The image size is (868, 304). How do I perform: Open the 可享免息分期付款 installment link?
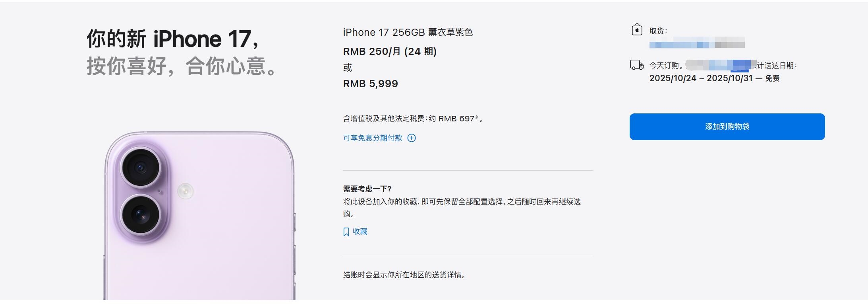pyautogui.click(x=373, y=138)
